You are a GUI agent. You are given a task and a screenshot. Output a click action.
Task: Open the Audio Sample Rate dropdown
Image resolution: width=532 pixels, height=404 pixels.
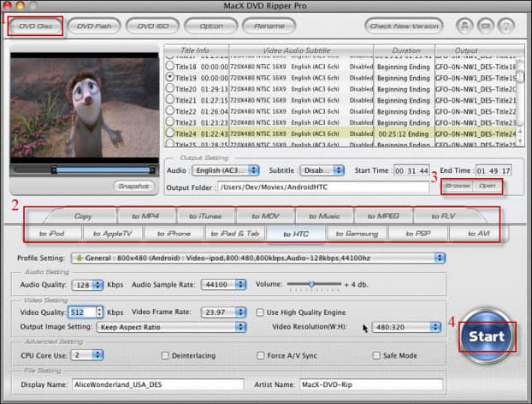coord(223,284)
